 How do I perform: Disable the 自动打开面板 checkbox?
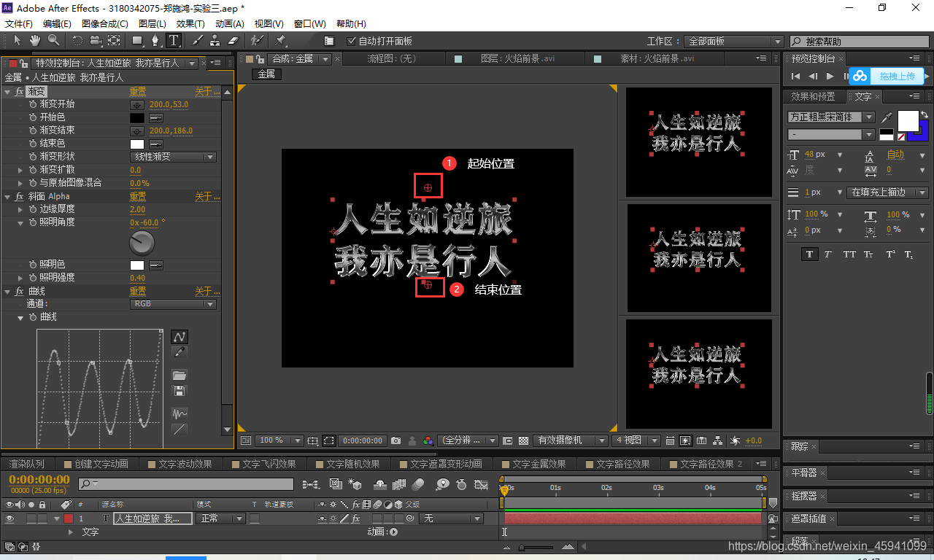click(x=352, y=41)
